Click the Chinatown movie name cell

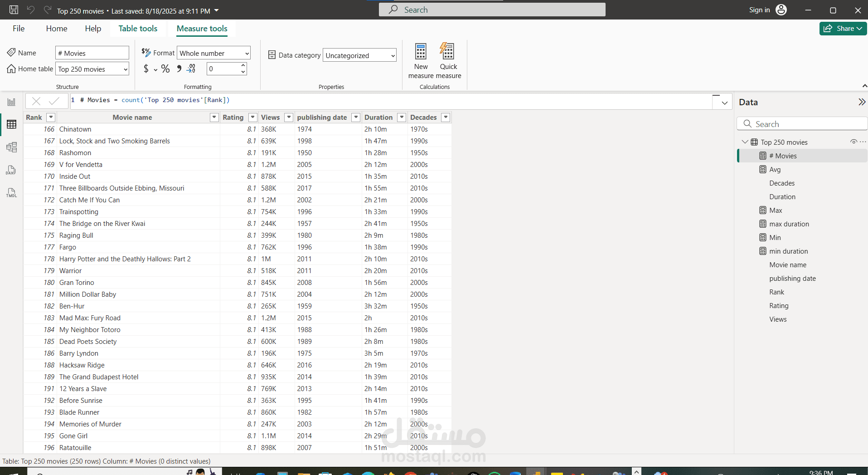click(x=138, y=129)
